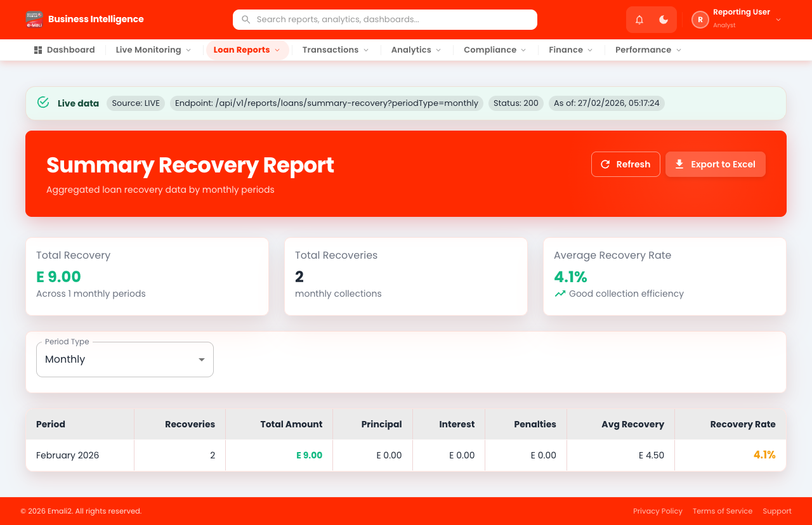Open Analytics menu
The height and width of the screenshot is (525, 812).
(x=416, y=50)
